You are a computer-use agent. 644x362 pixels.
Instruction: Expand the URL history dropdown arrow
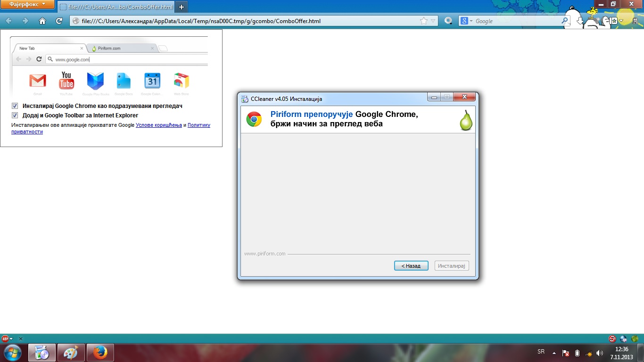(434, 21)
